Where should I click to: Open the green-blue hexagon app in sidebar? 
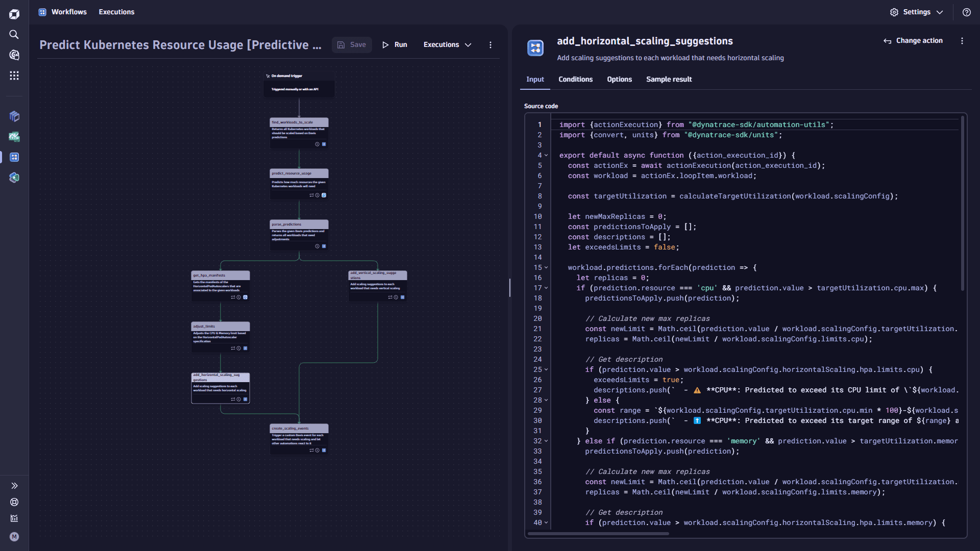[x=14, y=178]
